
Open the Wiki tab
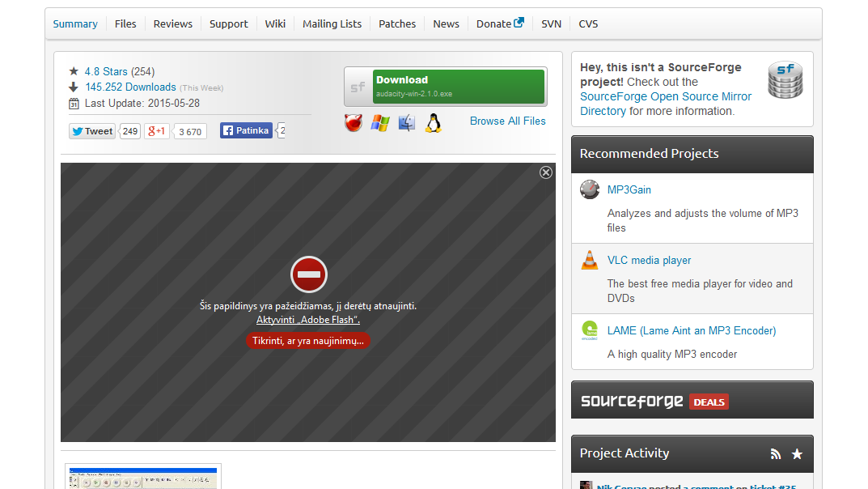coord(275,23)
